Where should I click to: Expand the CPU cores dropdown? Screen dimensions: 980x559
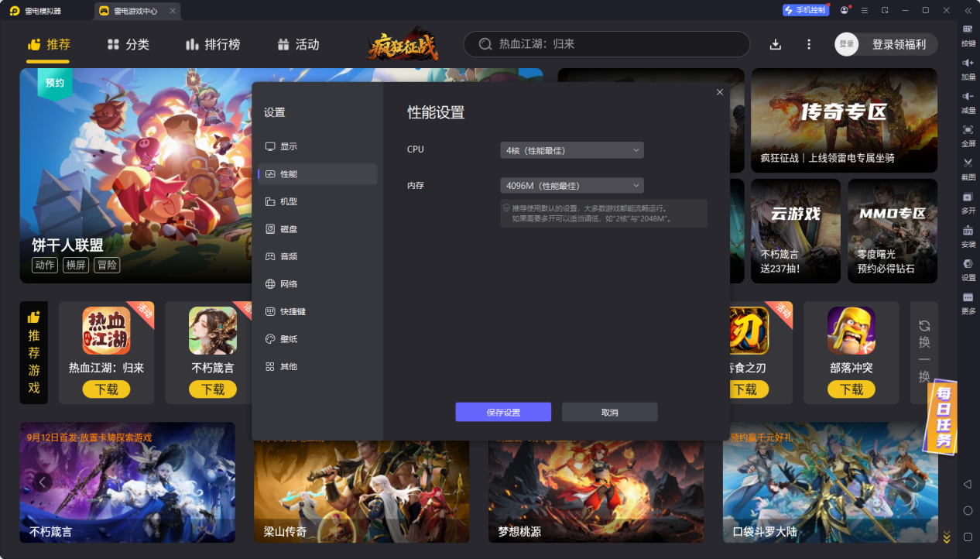tap(572, 150)
